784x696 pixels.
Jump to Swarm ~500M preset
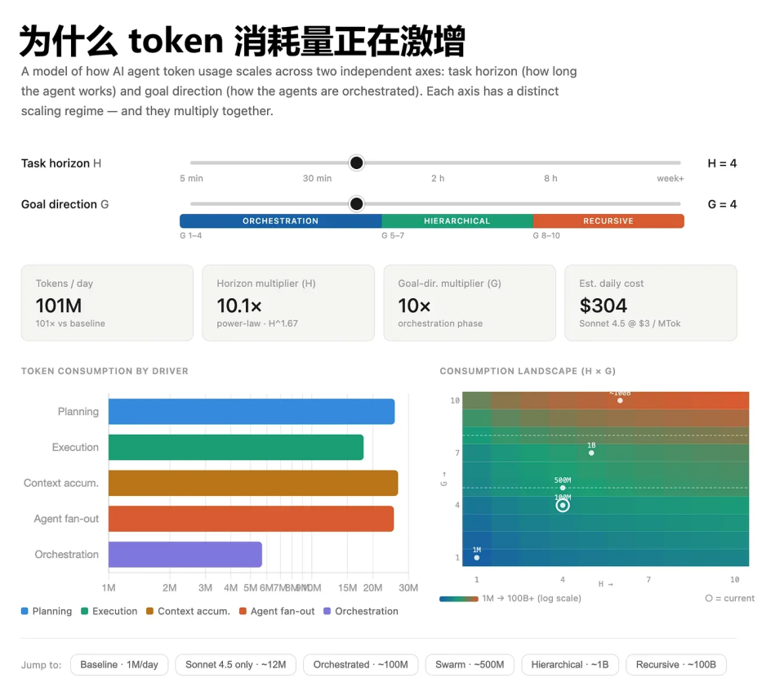coord(470,664)
